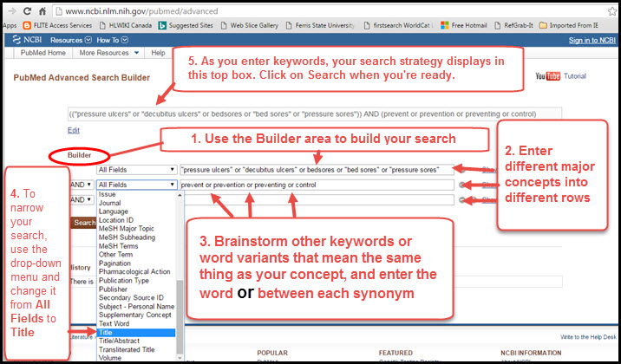Viewport: 621px width, 364px height.
Task: Click the Edit link under query box
Action: coord(74,130)
